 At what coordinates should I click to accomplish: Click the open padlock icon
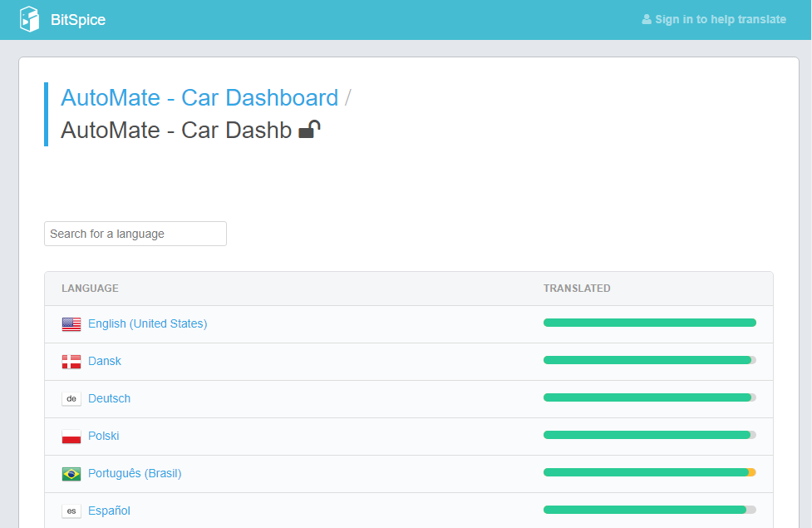310,130
